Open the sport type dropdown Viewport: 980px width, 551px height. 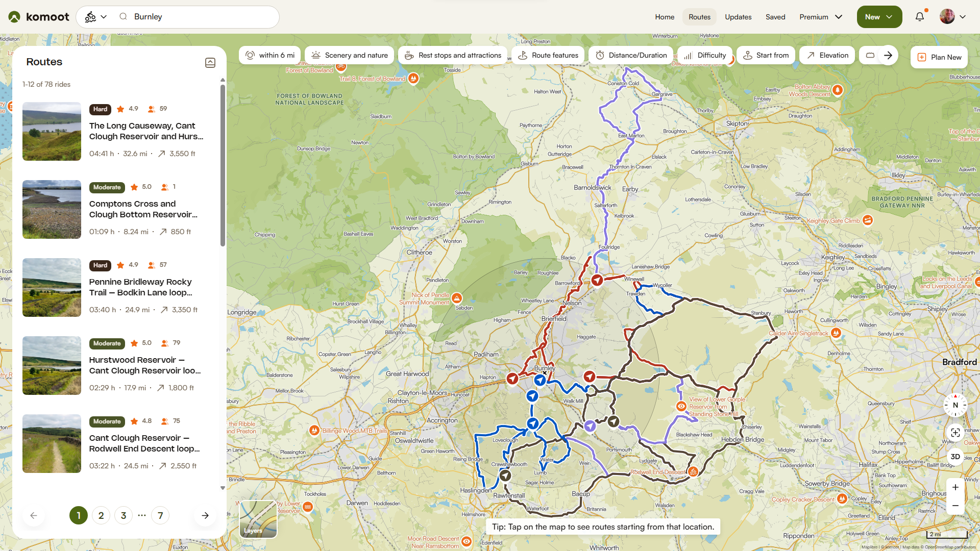coord(95,17)
